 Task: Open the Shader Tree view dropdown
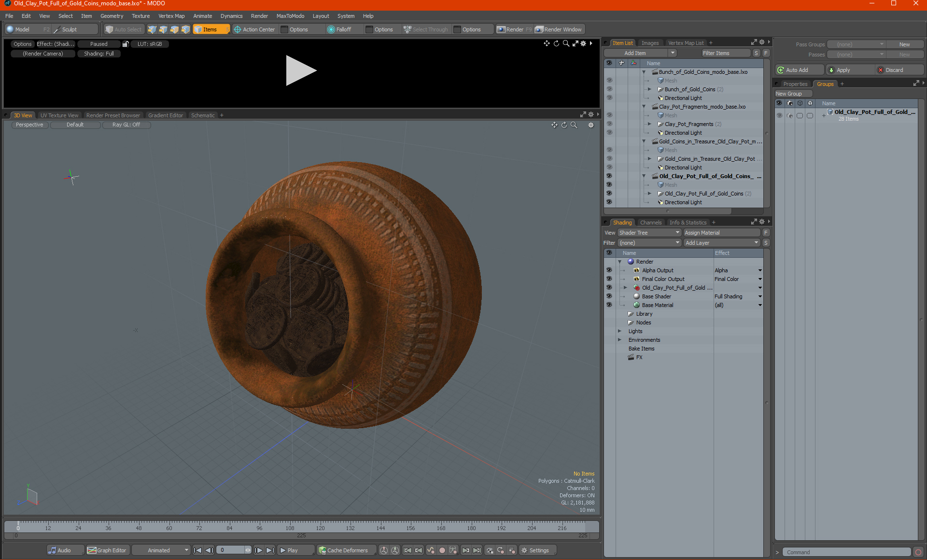(649, 233)
